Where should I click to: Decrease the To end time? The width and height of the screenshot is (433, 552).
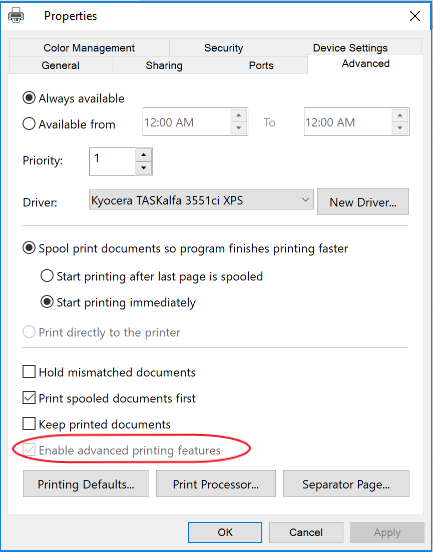pyautogui.click(x=400, y=127)
